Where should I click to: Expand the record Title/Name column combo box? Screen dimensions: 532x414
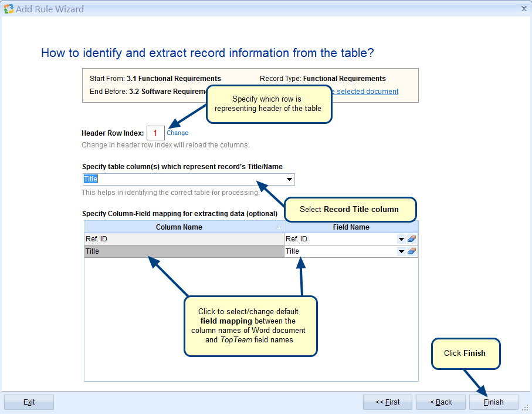point(289,179)
